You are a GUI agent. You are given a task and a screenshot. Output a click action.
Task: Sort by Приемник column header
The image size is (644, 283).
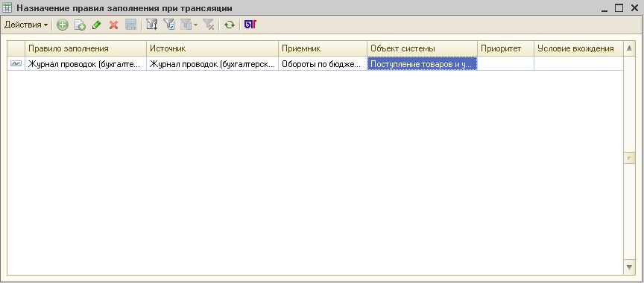coord(323,48)
